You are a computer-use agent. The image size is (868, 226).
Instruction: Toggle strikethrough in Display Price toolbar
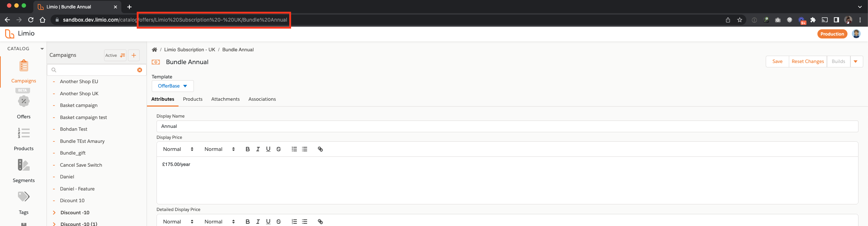coord(279,149)
